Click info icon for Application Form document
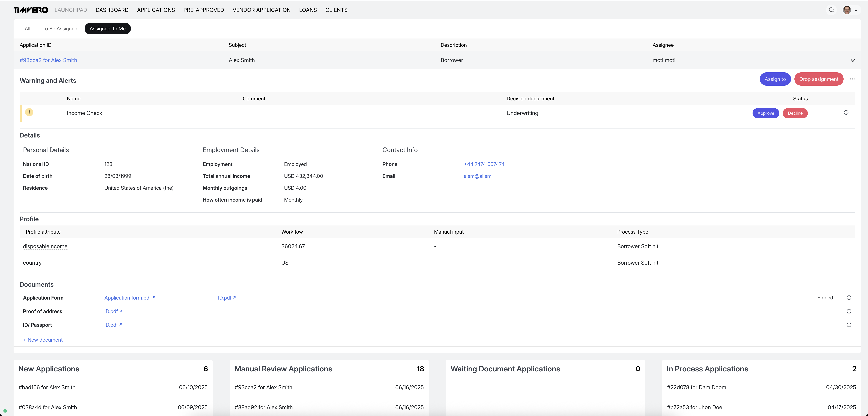The width and height of the screenshot is (868, 416). coord(849,298)
